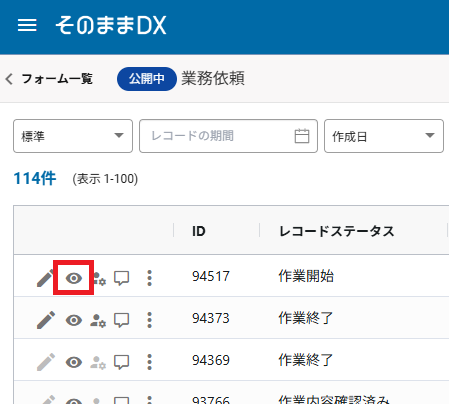This screenshot has width=449, height=404.
Task: Open the hamburger navigation menu
Action: pyautogui.click(x=27, y=25)
